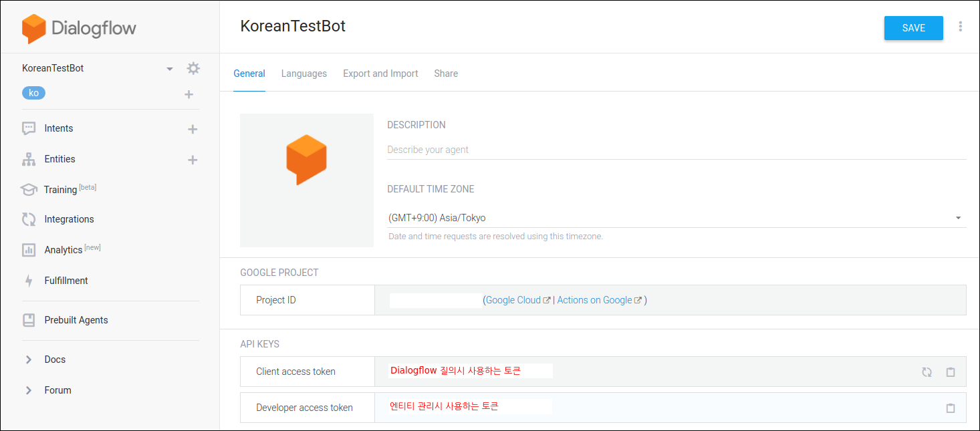Click the Entities hierarchy icon
Viewport: 980px width, 431px height.
29,159
